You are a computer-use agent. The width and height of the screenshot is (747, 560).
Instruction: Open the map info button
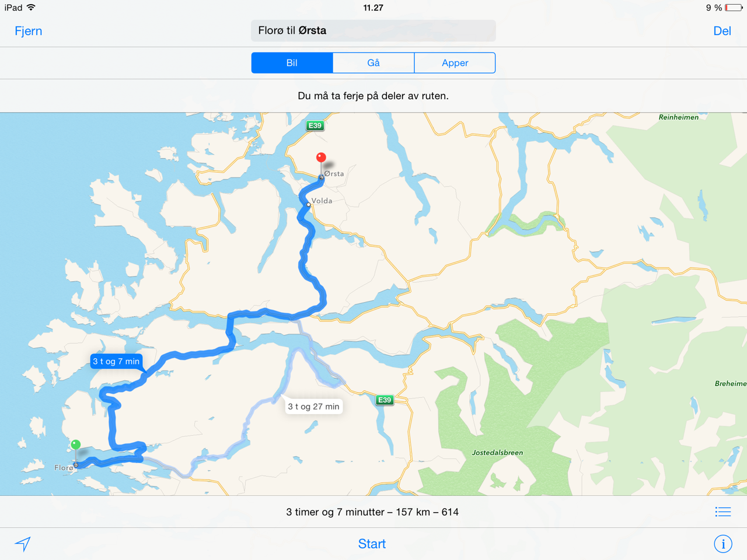point(722,544)
